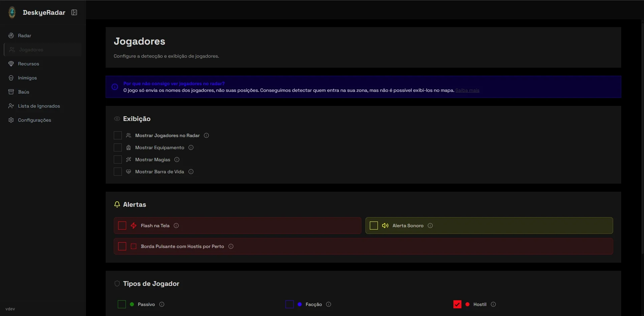This screenshot has height=316, width=644.
Task: Open the Inimigos section
Action: (x=43, y=78)
